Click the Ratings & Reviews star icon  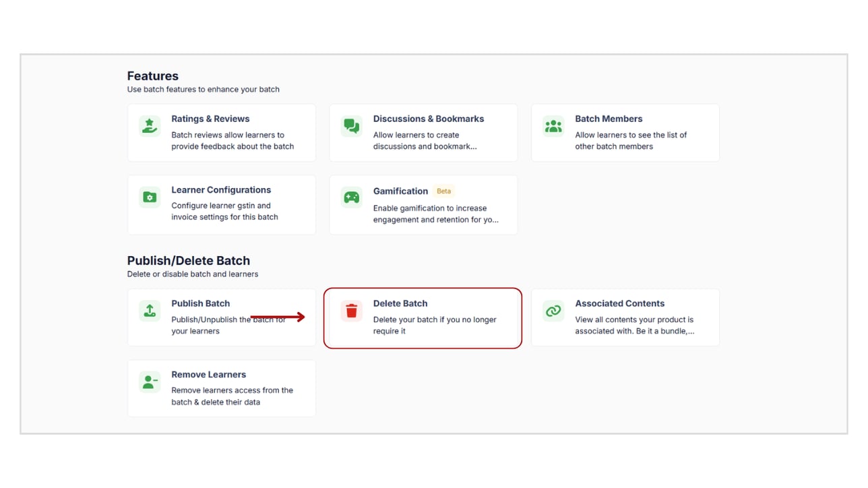pos(150,126)
